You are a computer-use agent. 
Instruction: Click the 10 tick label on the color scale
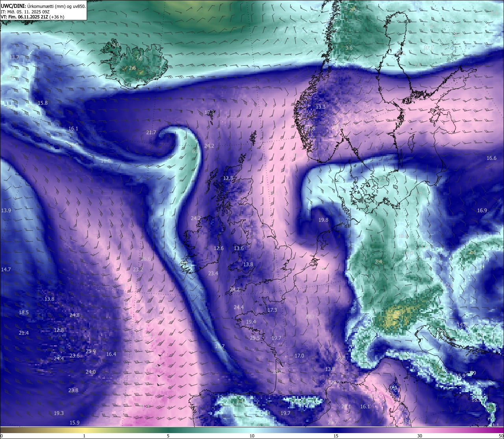[252, 436]
